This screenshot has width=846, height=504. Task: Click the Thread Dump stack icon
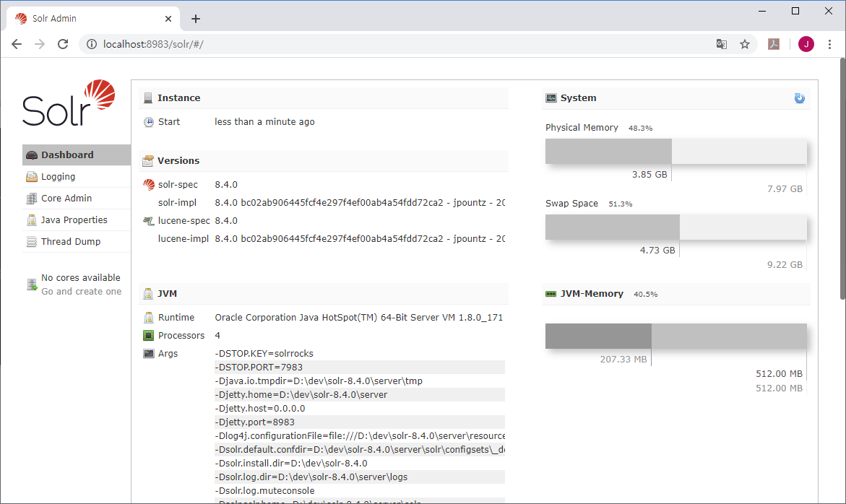tap(32, 241)
